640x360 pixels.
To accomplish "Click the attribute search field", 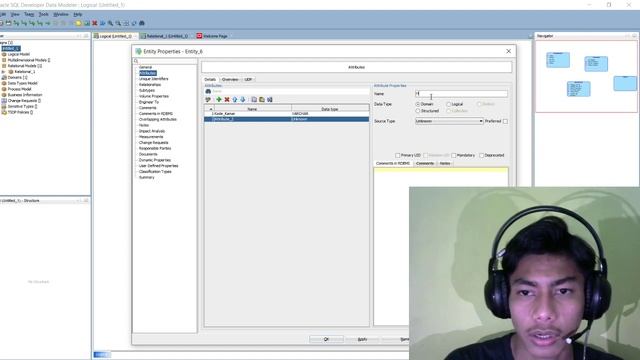I will tap(290, 91).
